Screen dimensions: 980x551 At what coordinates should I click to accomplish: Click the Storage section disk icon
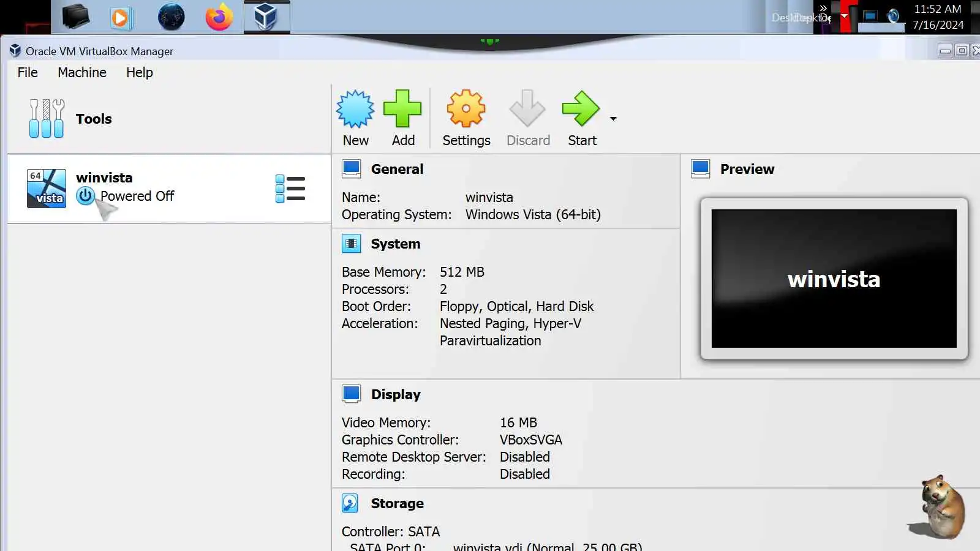pos(350,503)
